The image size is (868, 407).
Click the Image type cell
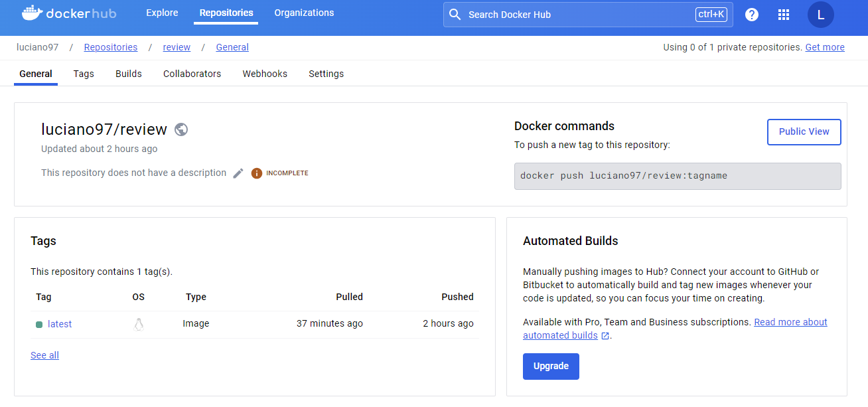[x=196, y=324]
